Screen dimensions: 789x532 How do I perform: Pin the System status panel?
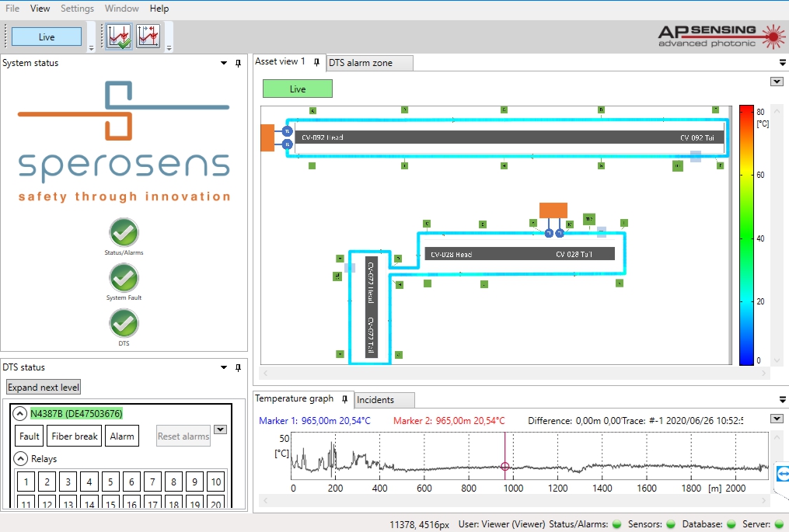pyautogui.click(x=238, y=64)
